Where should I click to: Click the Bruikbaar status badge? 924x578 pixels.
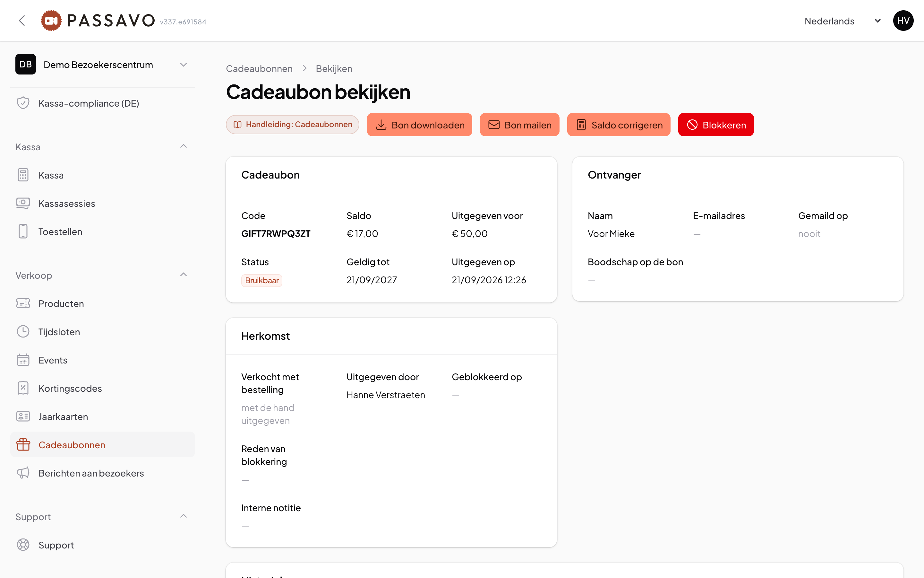click(x=261, y=281)
